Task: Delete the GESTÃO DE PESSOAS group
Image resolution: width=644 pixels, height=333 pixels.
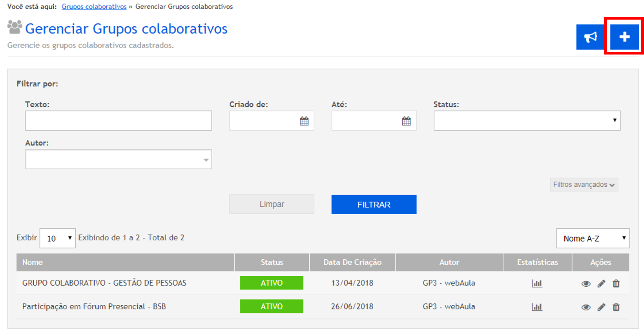Action: 616,283
